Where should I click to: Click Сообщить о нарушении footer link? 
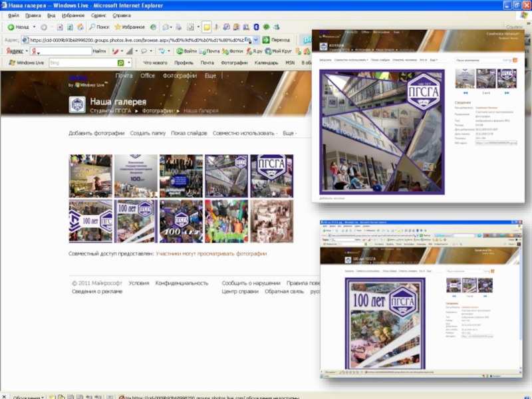[251, 283]
